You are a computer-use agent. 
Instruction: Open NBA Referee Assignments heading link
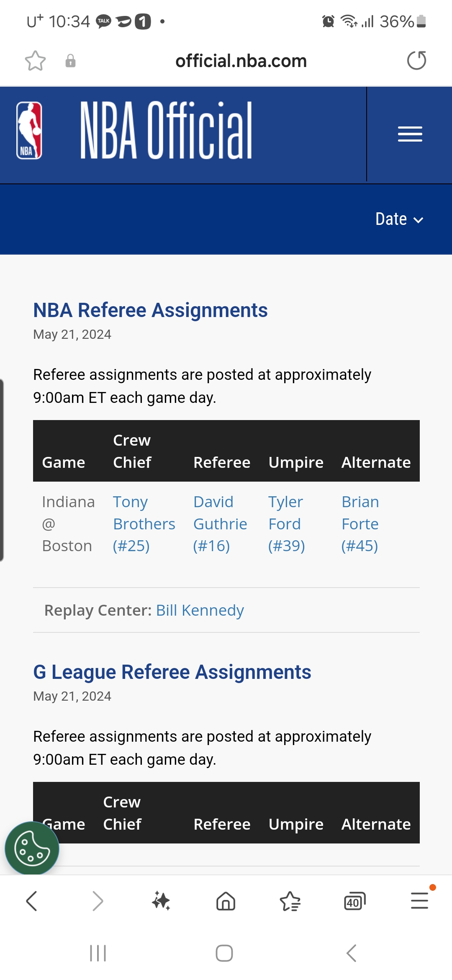[x=150, y=310]
